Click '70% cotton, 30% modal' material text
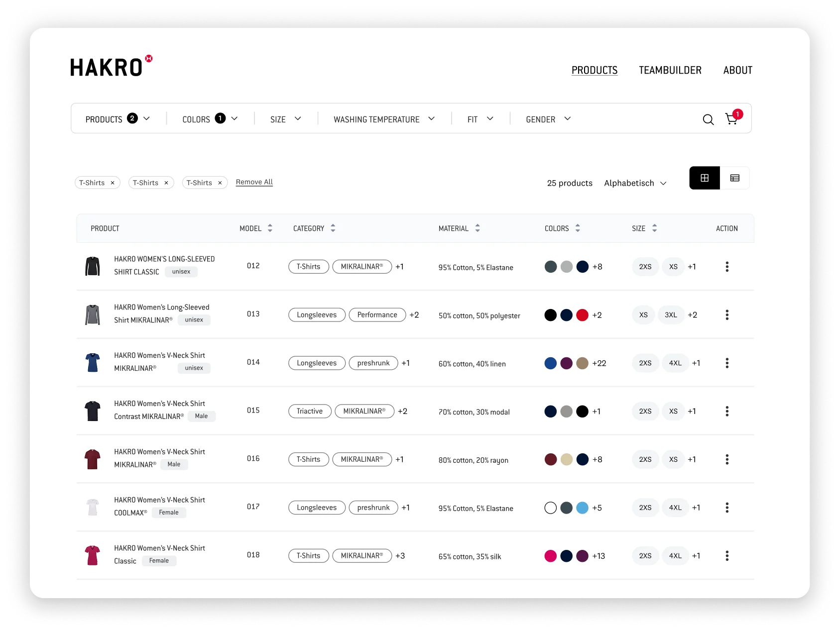 (474, 412)
